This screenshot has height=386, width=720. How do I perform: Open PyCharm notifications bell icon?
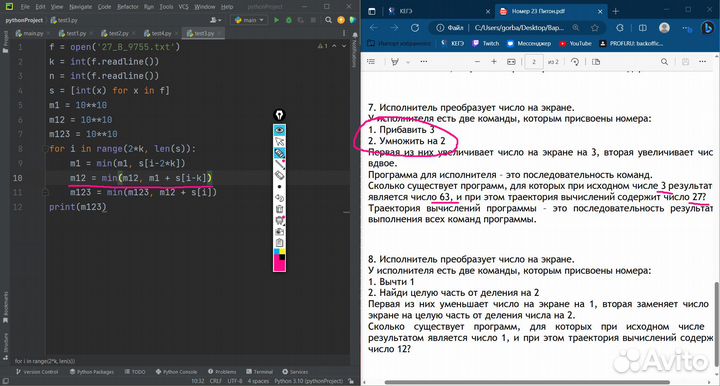pyautogui.click(x=355, y=35)
